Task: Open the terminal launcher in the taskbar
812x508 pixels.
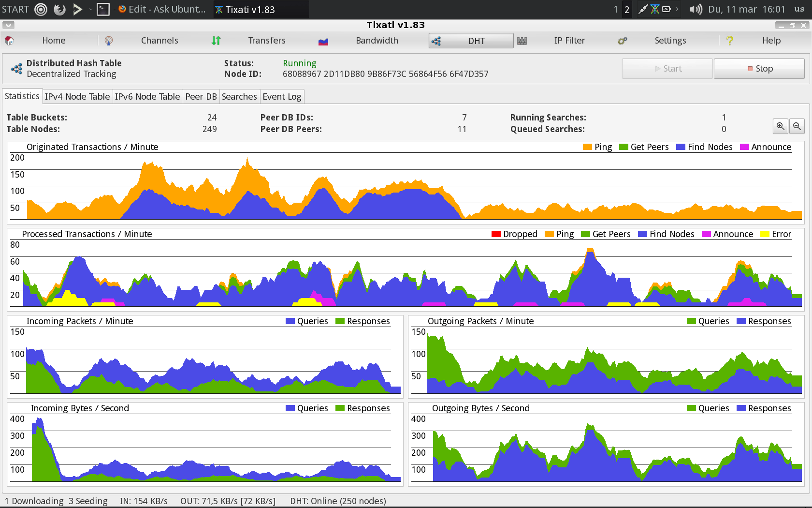Action: (103, 9)
